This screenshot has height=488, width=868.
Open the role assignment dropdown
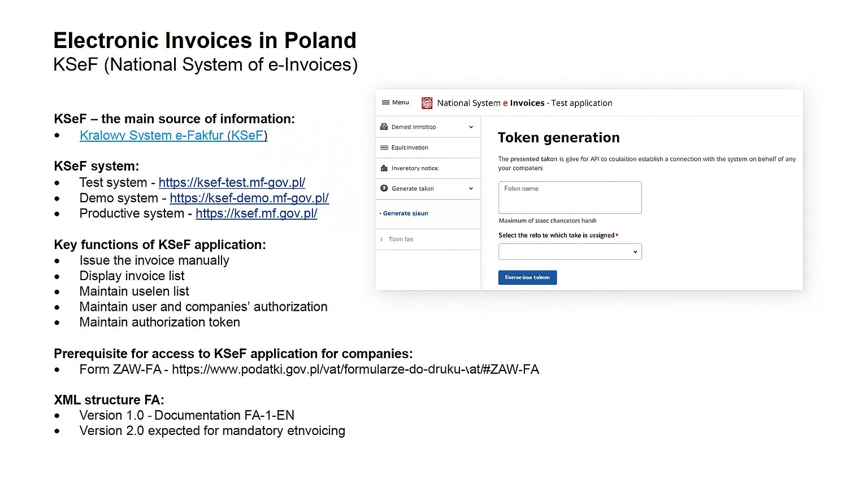[x=569, y=251]
